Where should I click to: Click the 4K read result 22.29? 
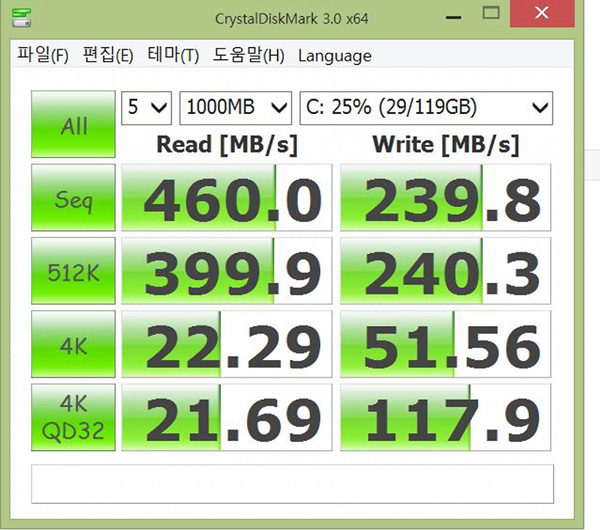227,344
